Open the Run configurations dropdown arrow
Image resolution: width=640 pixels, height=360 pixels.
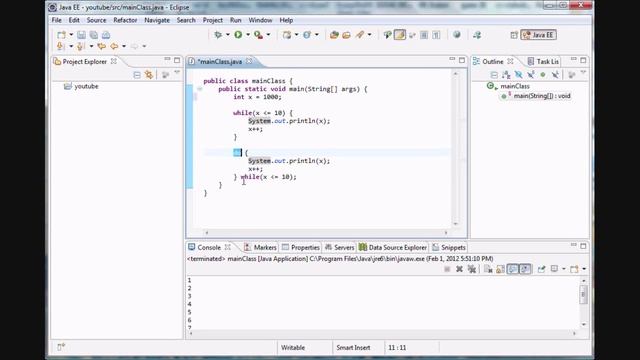(248, 35)
